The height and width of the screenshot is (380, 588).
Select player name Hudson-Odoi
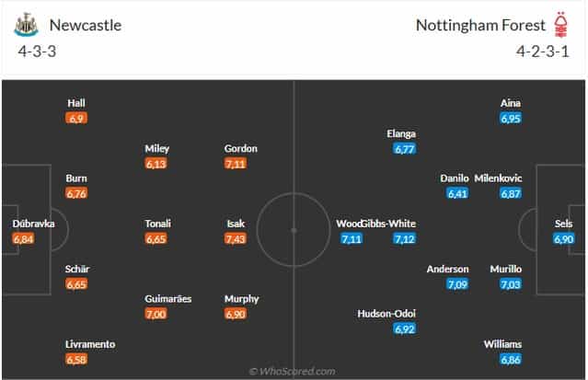(386, 314)
